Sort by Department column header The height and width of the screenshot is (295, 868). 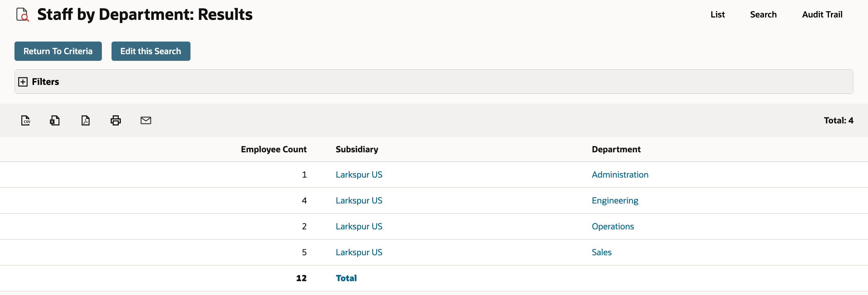coord(616,149)
